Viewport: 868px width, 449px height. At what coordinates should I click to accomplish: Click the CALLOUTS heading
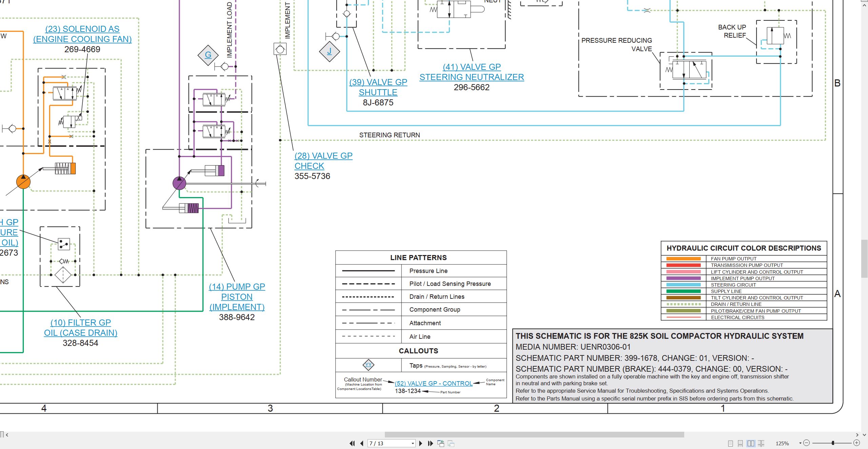418,351
